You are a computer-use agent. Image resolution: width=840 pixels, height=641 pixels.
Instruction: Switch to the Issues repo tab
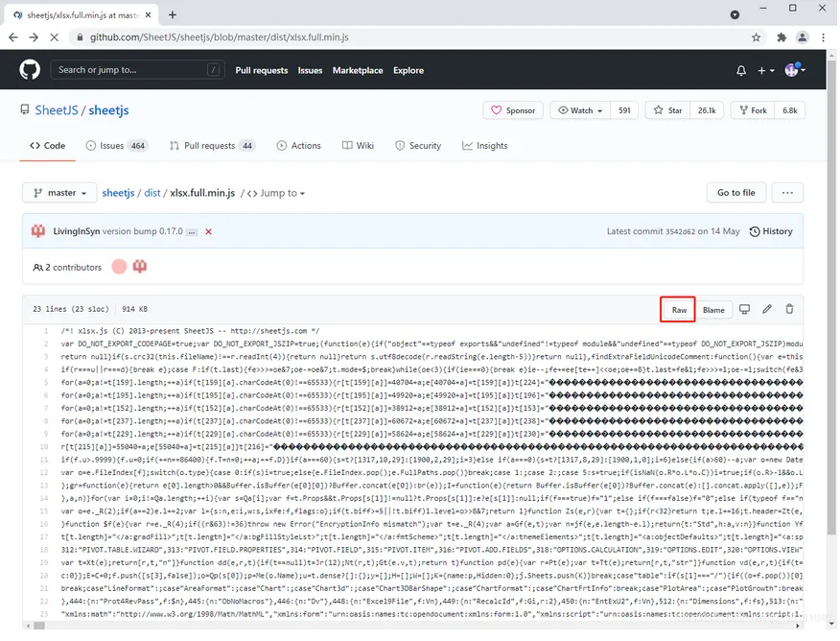(x=117, y=146)
